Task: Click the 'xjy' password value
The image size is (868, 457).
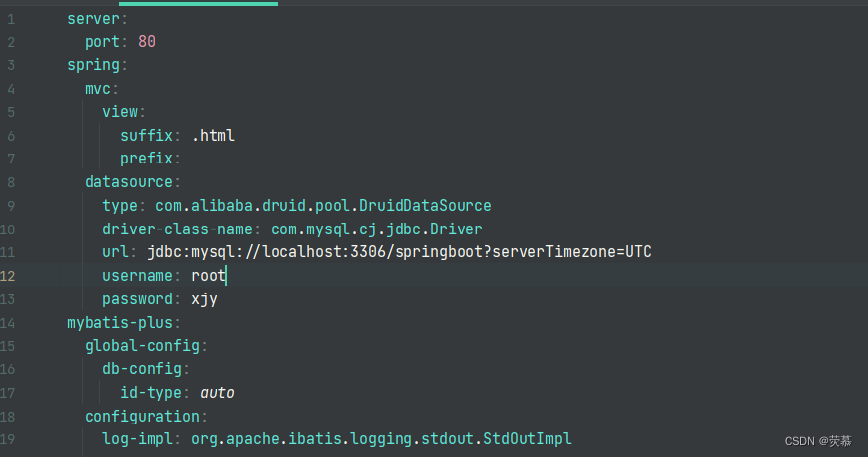Action: [204, 299]
